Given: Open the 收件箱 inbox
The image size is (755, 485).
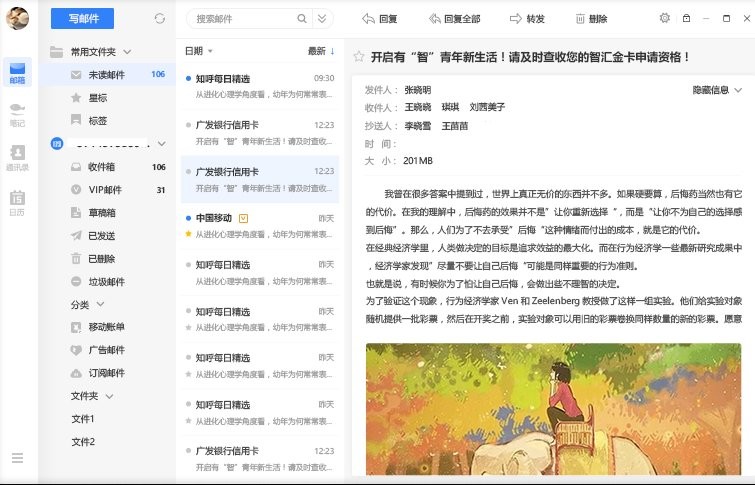Looking at the screenshot, I should (108, 167).
